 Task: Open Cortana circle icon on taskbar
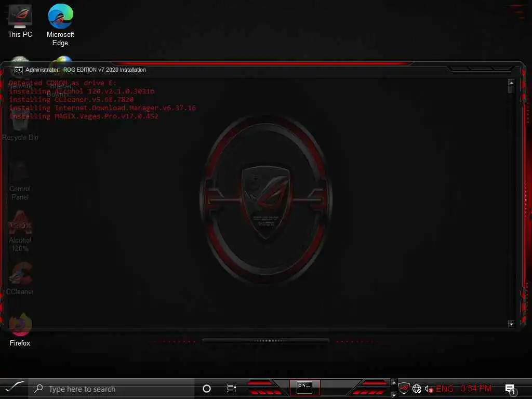(207, 389)
